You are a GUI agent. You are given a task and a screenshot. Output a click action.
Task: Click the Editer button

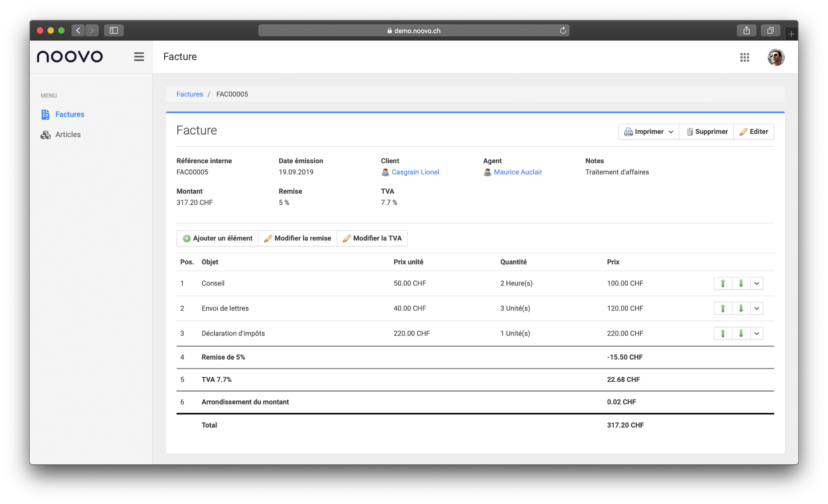754,132
